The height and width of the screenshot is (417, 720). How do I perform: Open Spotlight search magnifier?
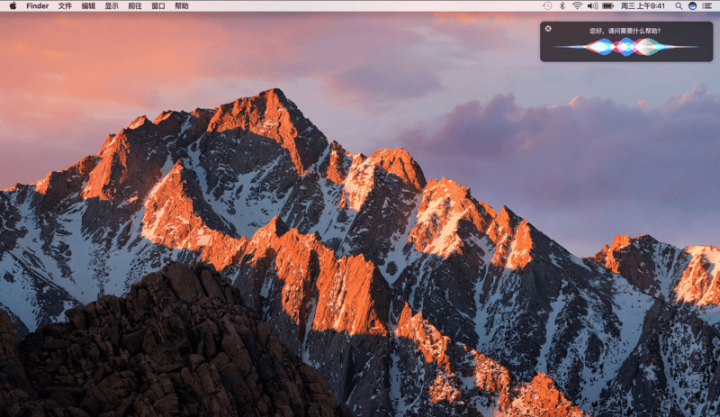678,6
